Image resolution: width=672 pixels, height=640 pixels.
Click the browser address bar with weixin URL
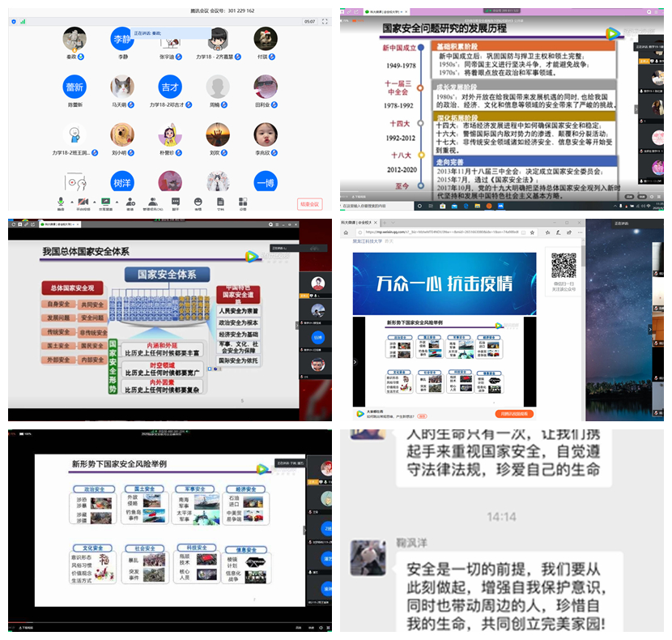pyautogui.click(x=453, y=231)
